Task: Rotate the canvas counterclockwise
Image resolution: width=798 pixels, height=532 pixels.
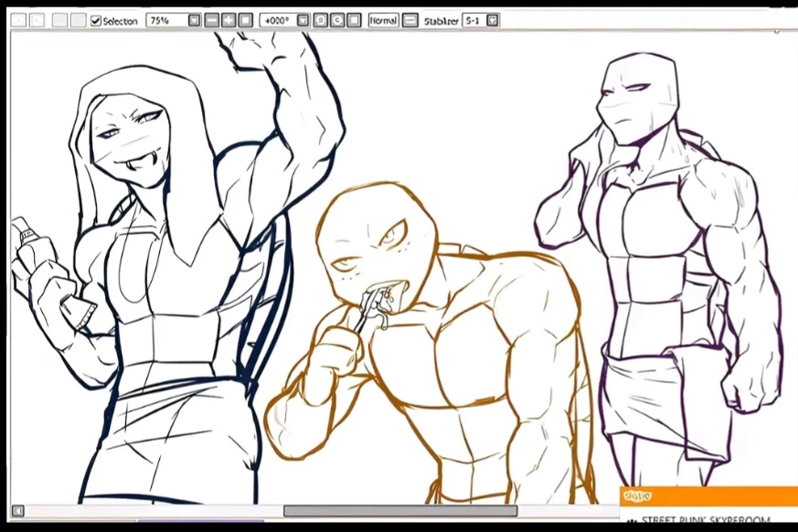Action: [x=321, y=20]
